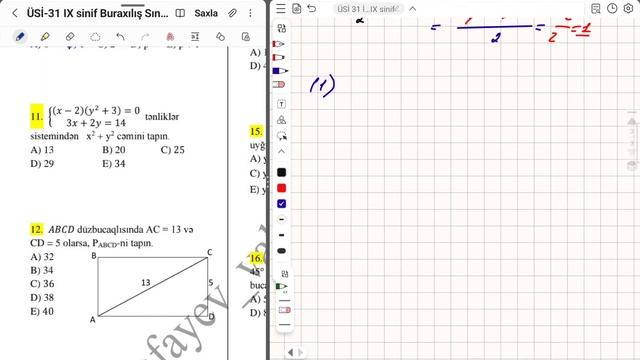Open the shapes conversion icon
The height and width of the screenshot is (360, 640).
coord(220,37)
